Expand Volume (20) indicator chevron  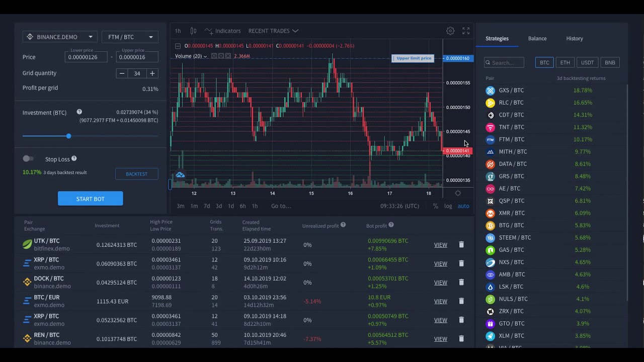pyautogui.click(x=205, y=56)
